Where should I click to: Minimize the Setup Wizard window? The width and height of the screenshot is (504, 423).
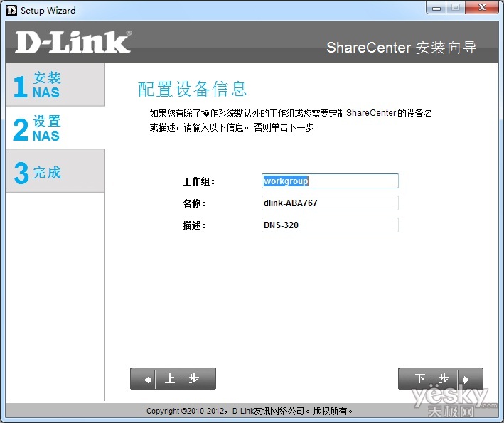coord(436,8)
